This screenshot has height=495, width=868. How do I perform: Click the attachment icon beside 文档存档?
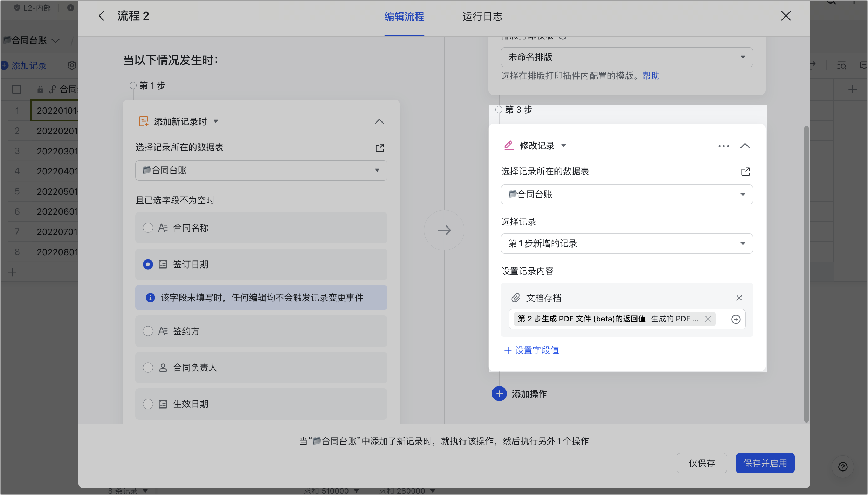516,298
